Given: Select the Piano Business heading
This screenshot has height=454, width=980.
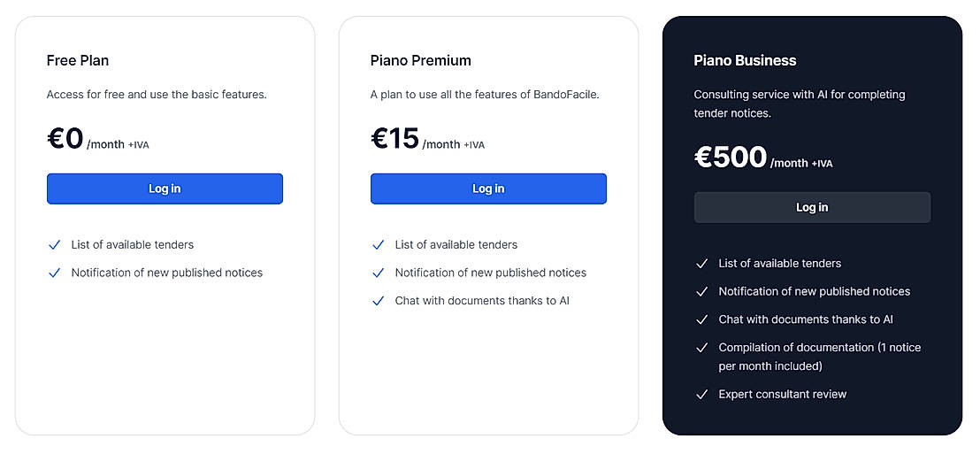Looking at the screenshot, I should point(745,61).
